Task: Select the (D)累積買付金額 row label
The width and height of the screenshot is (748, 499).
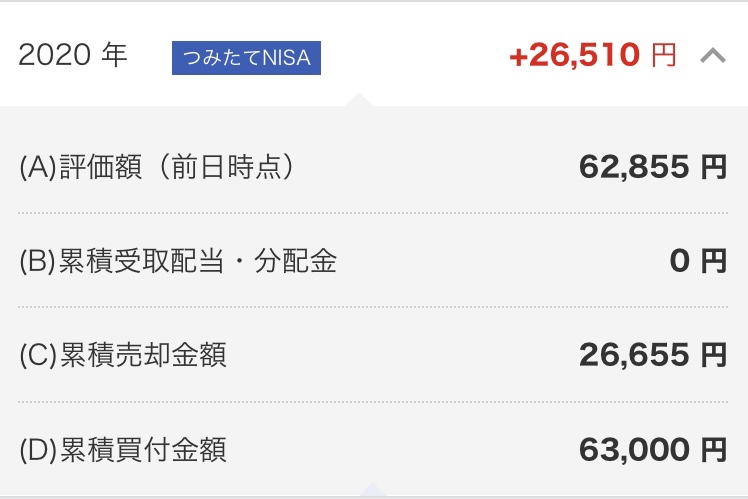Action: (x=123, y=449)
